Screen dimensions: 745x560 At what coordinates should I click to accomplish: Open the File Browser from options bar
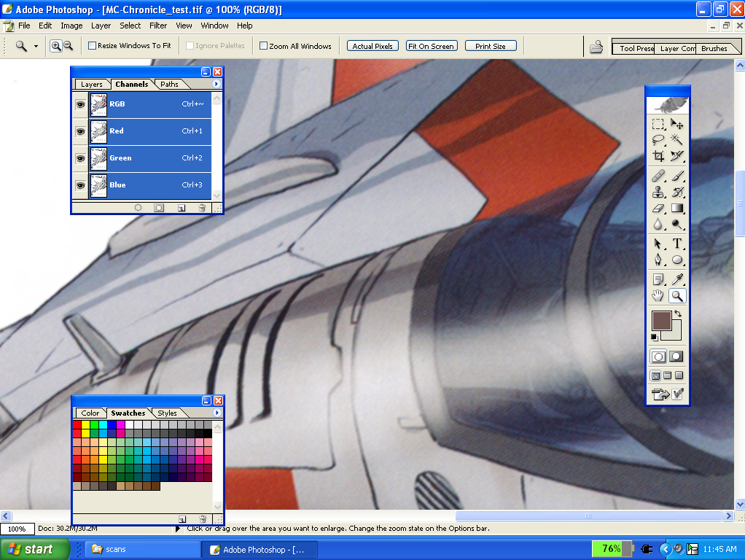596,46
